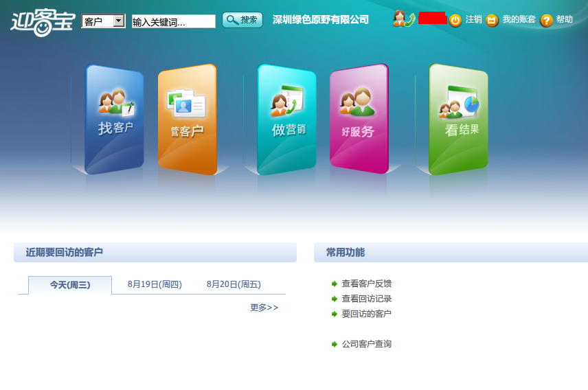Click the 我的账套 yellow icon
The image size is (588, 390).
(492, 20)
